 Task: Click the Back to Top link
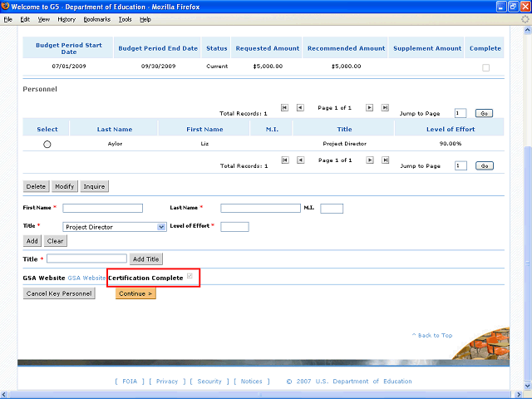(x=432, y=336)
